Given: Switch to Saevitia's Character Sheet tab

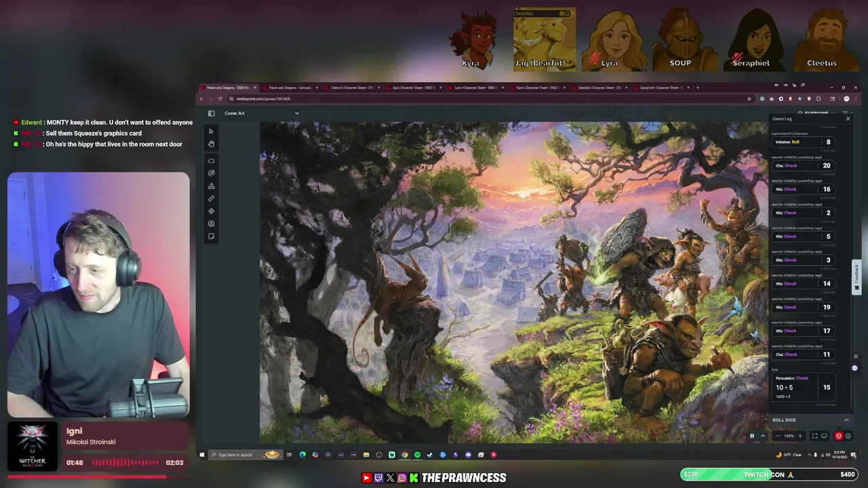Looking at the screenshot, I should coord(599,87).
